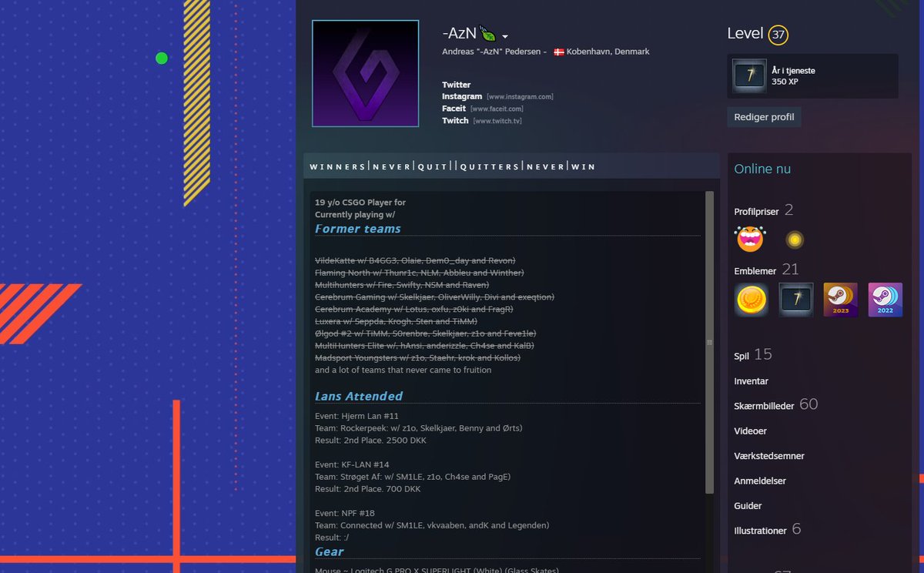
Task: Open the Instagram link
Action: point(462,96)
